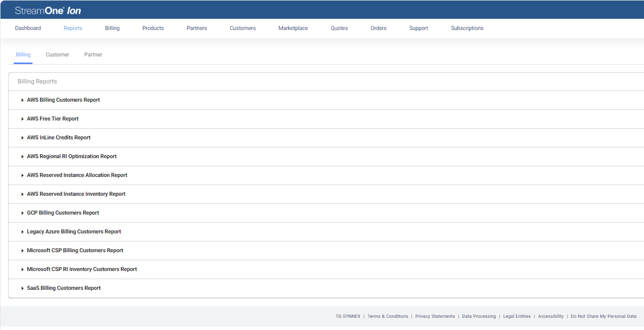Switch to the Partner reports tab
Screen dimensions: 644x330
[x=93, y=54]
